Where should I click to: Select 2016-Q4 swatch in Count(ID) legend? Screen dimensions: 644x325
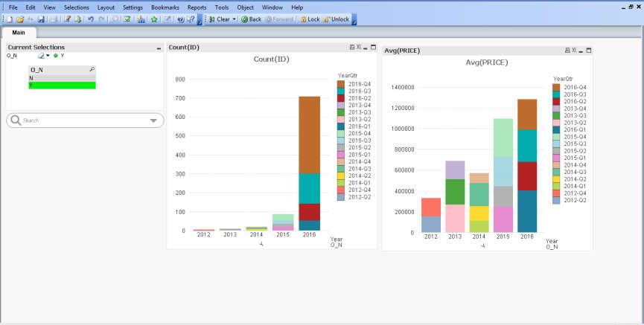(340, 84)
